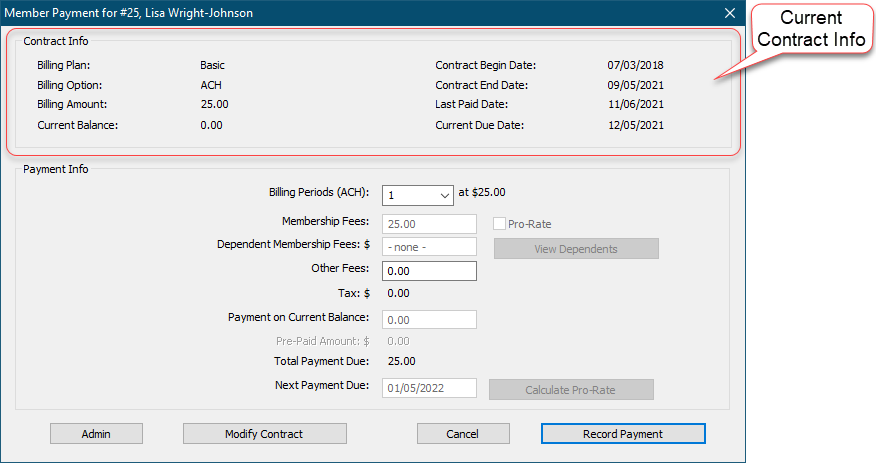Focus the Other Fees input box
This screenshot has height=463, width=876.
coord(429,270)
